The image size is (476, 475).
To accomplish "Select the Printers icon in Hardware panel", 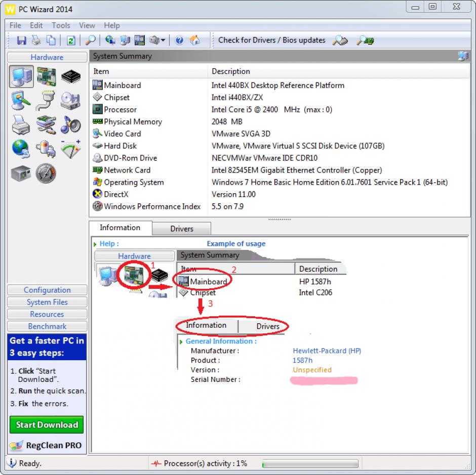I will tap(21, 124).
